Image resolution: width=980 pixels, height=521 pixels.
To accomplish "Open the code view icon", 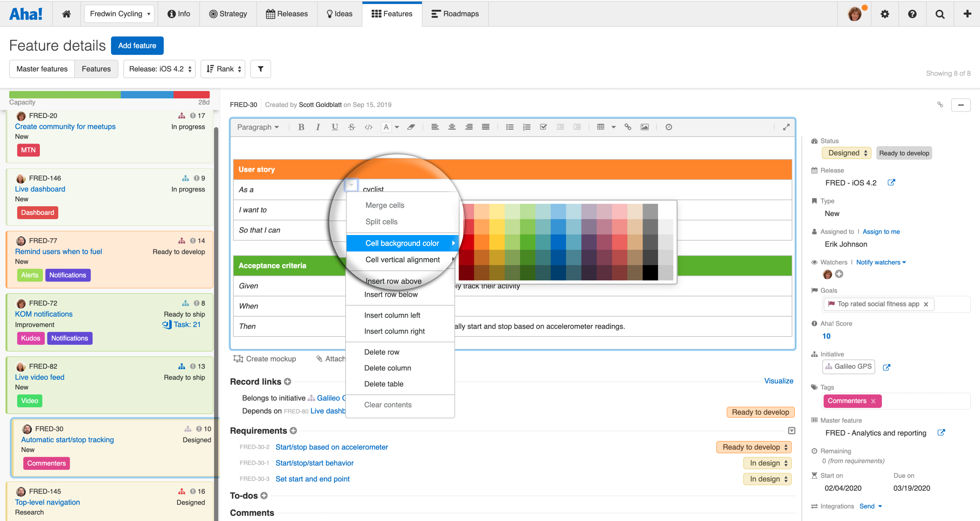I will pos(368,127).
